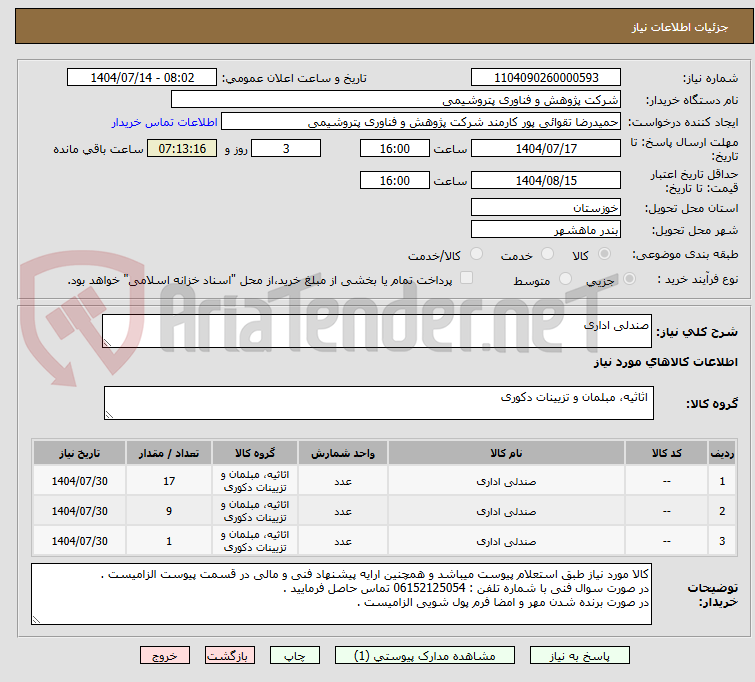Click quantity 17 in row 1
This screenshot has width=755, height=682.
click(x=169, y=481)
